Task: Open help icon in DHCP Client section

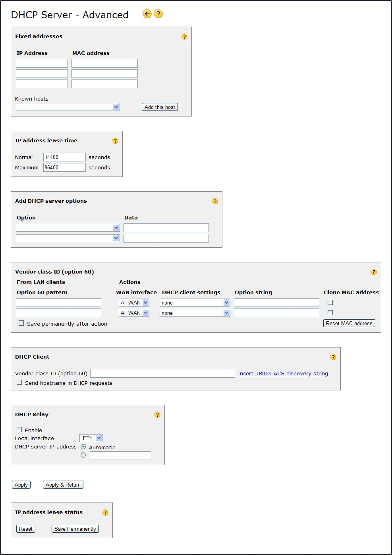Action: click(x=333, y=357)
